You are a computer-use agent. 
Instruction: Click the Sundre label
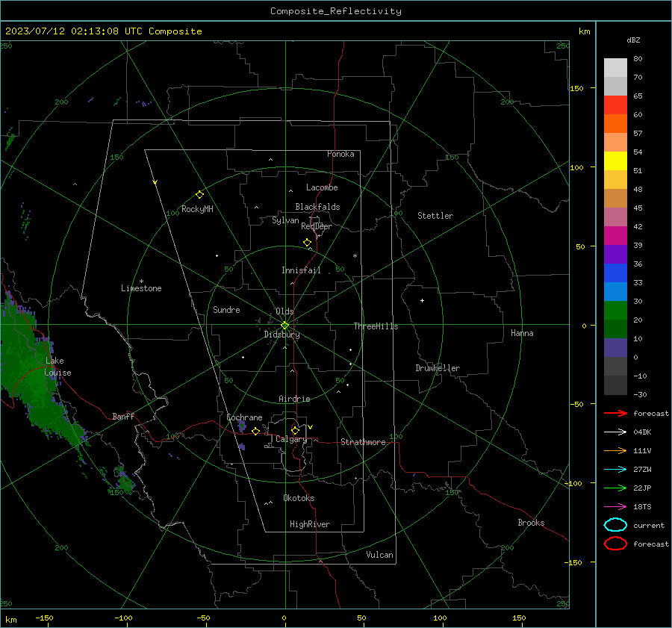(226, 309)
